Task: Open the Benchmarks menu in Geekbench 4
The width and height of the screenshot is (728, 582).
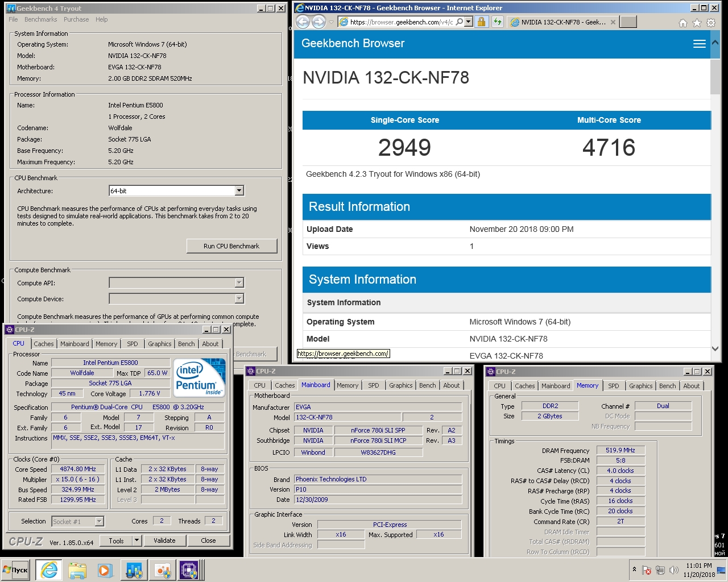Action: click(x=40, y=19)
